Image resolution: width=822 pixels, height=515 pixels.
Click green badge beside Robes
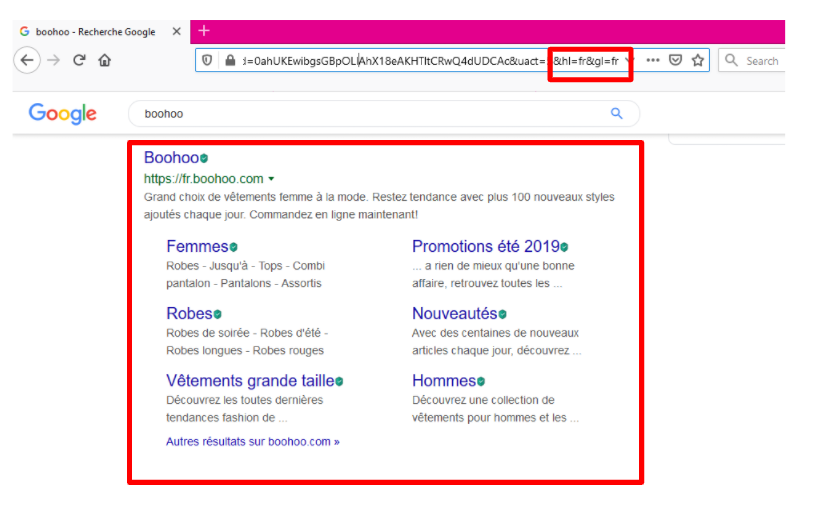click(218, 314)
